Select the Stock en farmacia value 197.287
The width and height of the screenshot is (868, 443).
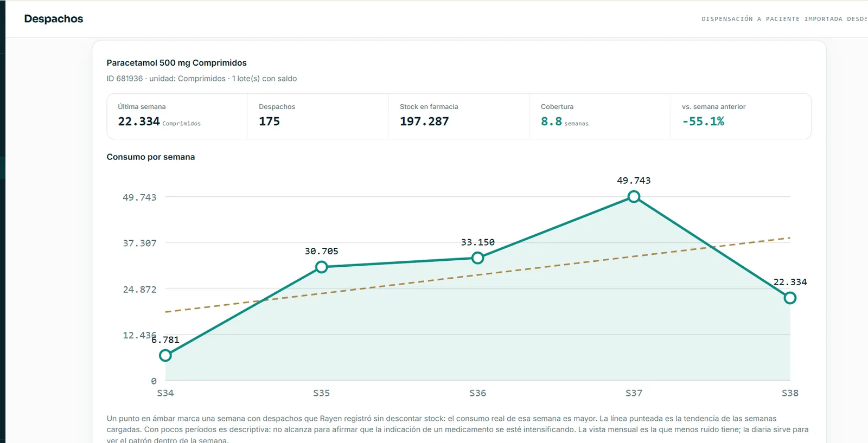point(424,121)
